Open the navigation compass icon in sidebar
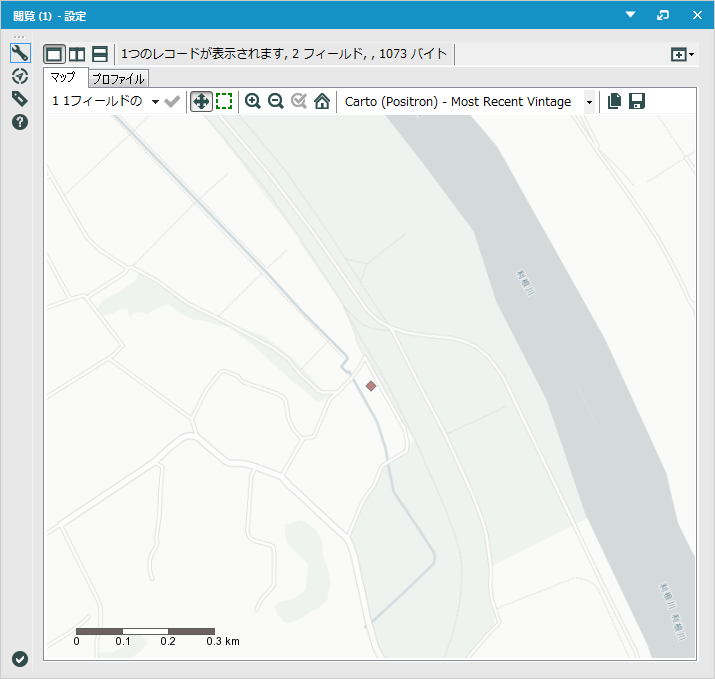The image size is (715, 679). 19,76
